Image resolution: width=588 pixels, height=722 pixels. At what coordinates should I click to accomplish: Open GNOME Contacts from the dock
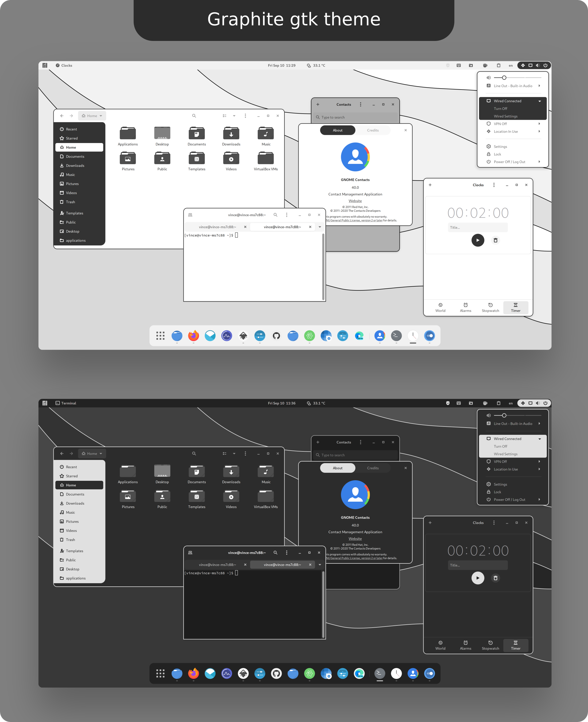(x=379, y=336)
